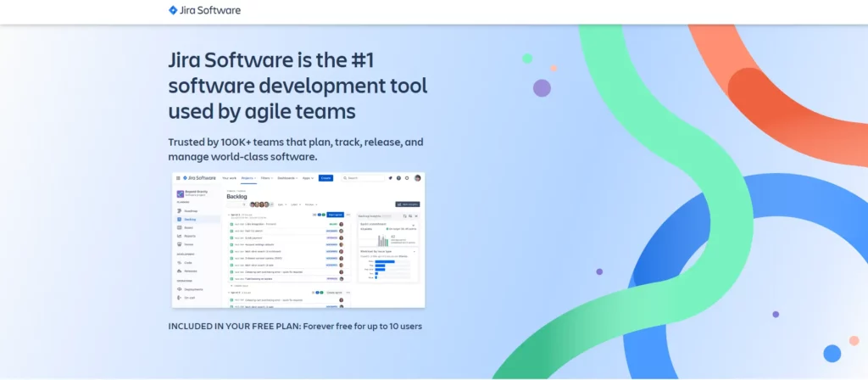Open the settings gear icon in preview
868x380 pixels.
tap(407, 178)
